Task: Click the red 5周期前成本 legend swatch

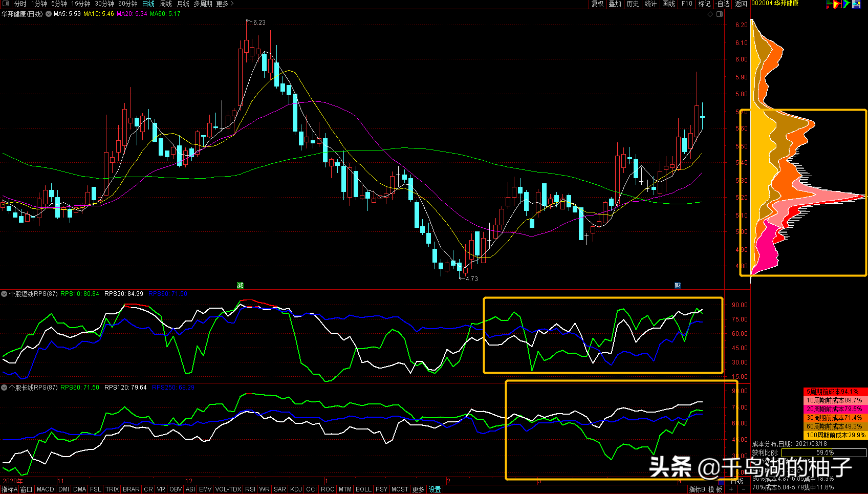Action: coord(836,392)
